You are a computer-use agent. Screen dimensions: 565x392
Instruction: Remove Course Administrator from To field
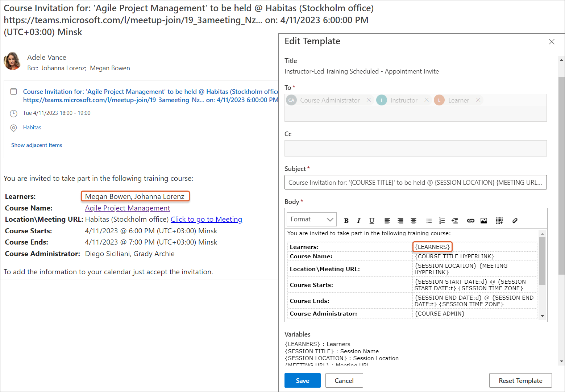tap(369, 100)
